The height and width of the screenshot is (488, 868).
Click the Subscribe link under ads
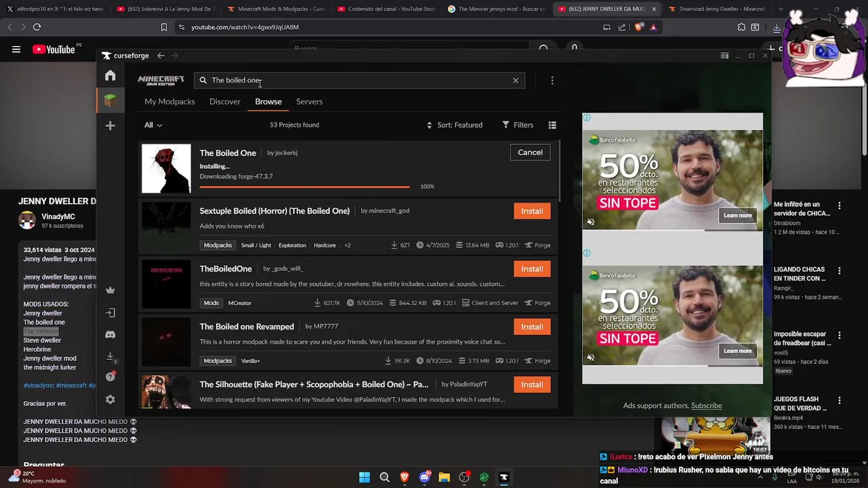tap(706, 405)
